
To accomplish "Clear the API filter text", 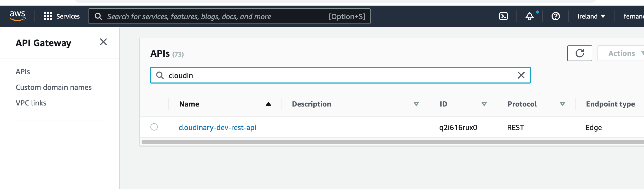I will (521, 75).
